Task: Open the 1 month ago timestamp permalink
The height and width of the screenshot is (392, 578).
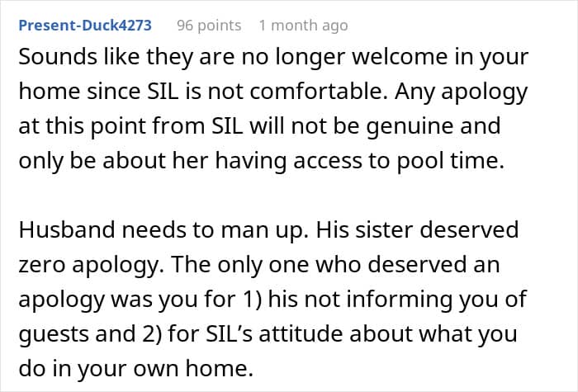Action: click(303, 26)
